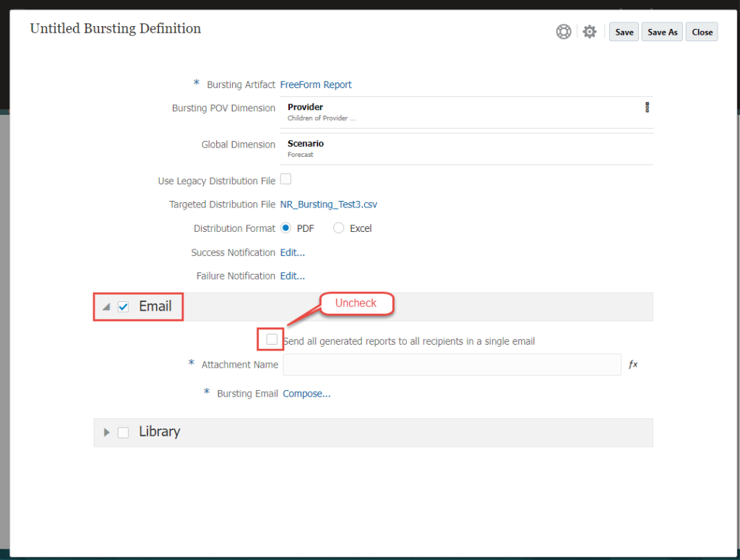Viewport: 740px width, 560px height.
Task: Toggle send all reports in single email
Action: coord(272,339)
